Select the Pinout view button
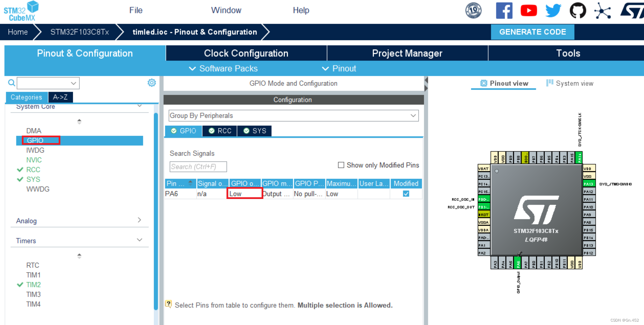 point(504,83)
